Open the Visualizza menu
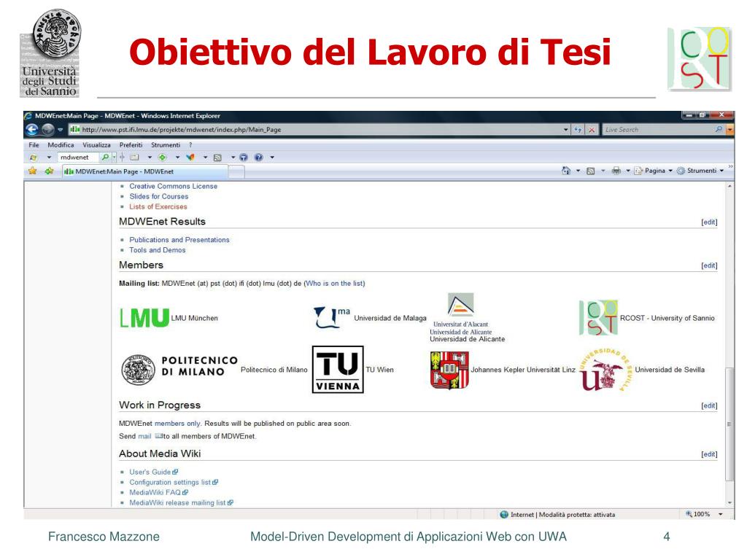 [96, 145]
